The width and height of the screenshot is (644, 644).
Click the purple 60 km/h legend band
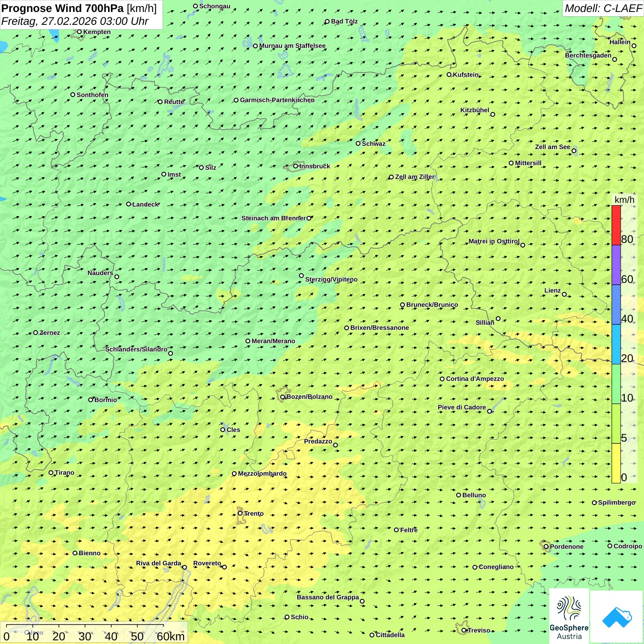pos(616,265)
